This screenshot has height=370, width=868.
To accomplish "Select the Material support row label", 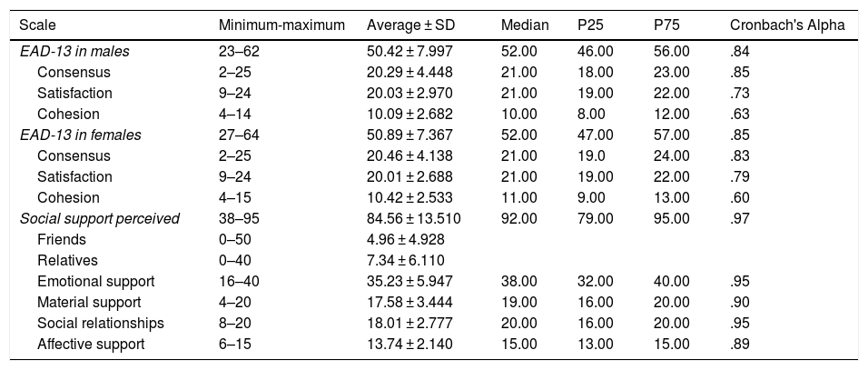I will click(89, 303).
